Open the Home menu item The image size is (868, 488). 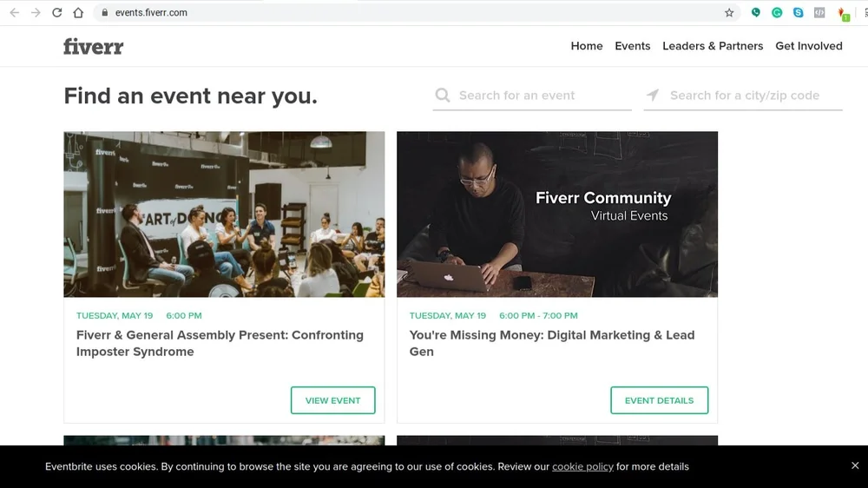click(586, 46)
